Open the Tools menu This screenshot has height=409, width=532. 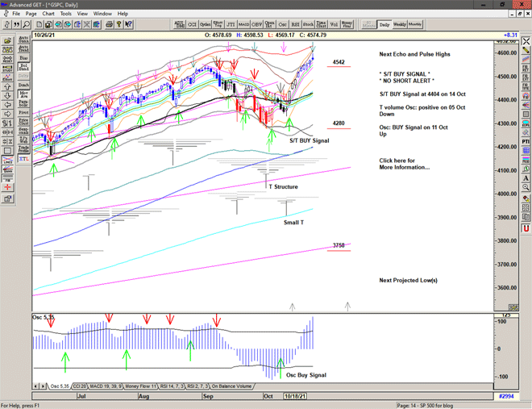tap(65, 14)
